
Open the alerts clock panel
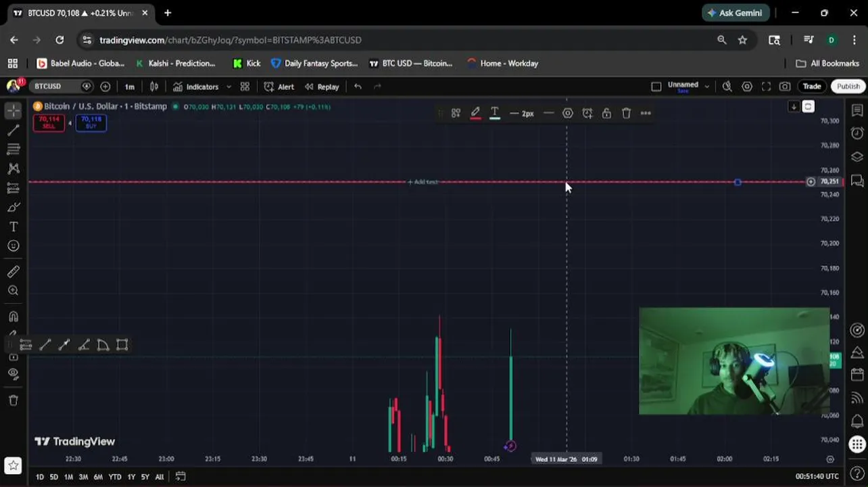(857, 133)
